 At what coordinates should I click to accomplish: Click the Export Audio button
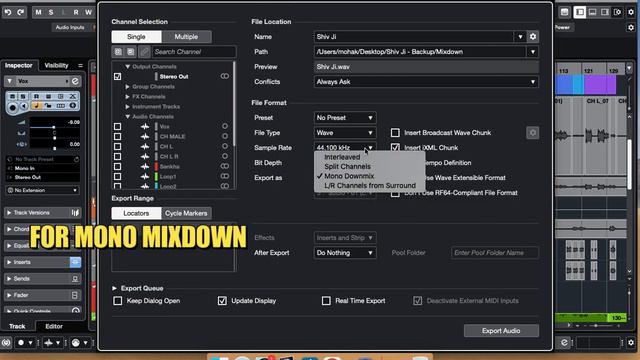click(501, 331)
